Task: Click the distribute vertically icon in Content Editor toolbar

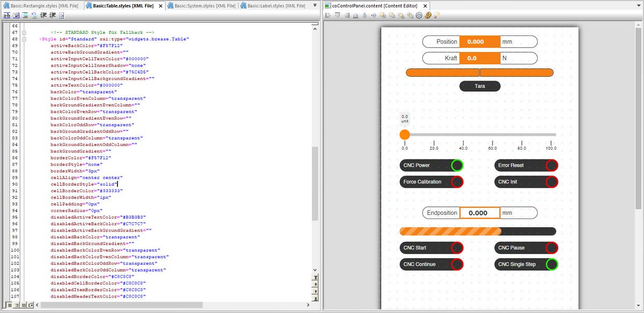Action: (x=364, y=15)
